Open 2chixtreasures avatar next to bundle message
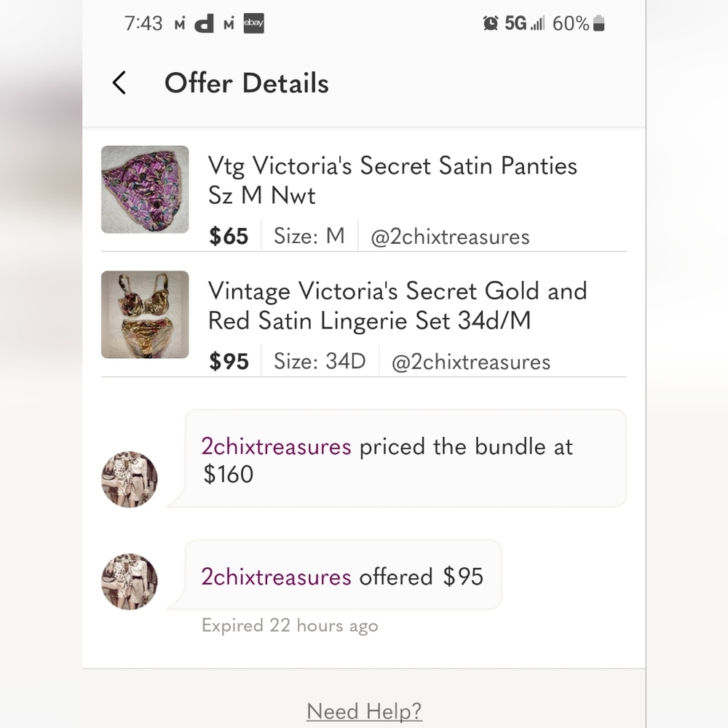 pyautogui.click(x=129, y=480)
